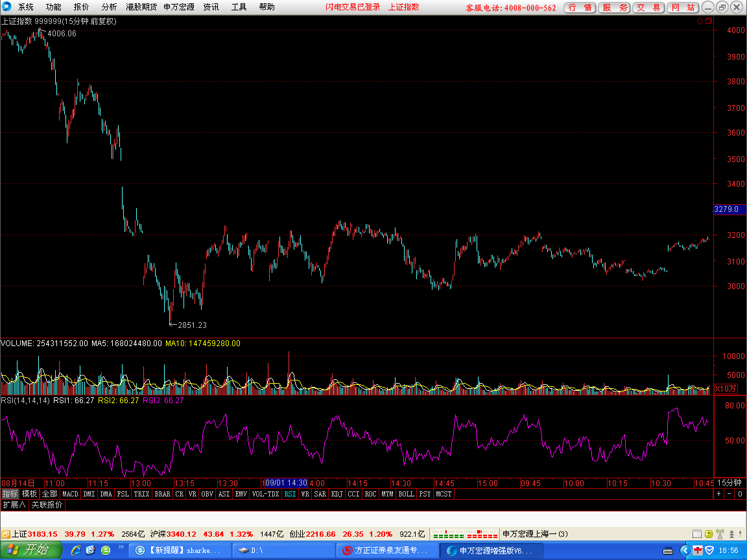Open the Windows 开始 start button
The width and height of the screenshot is (747, 560).
30,550
